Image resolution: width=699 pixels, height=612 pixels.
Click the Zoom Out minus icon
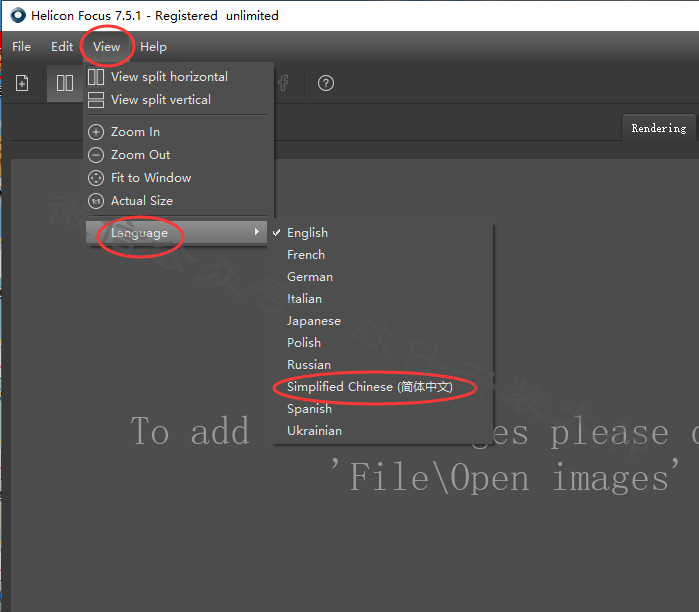tap(96, 155)
